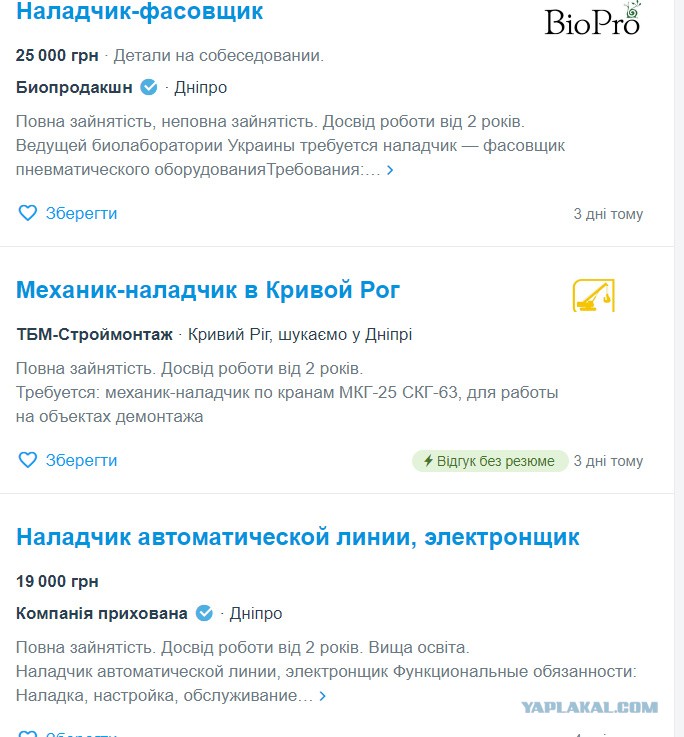The image size is (684, 737).
Task: Click the verified badge beside Компанія прихована
Action: (204, 613)
